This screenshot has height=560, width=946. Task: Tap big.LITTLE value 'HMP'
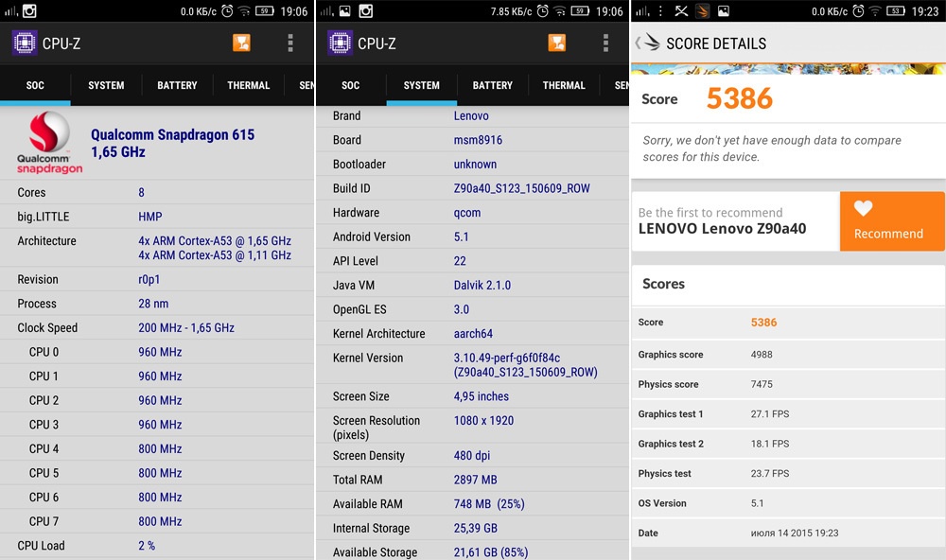coord(150,217)
